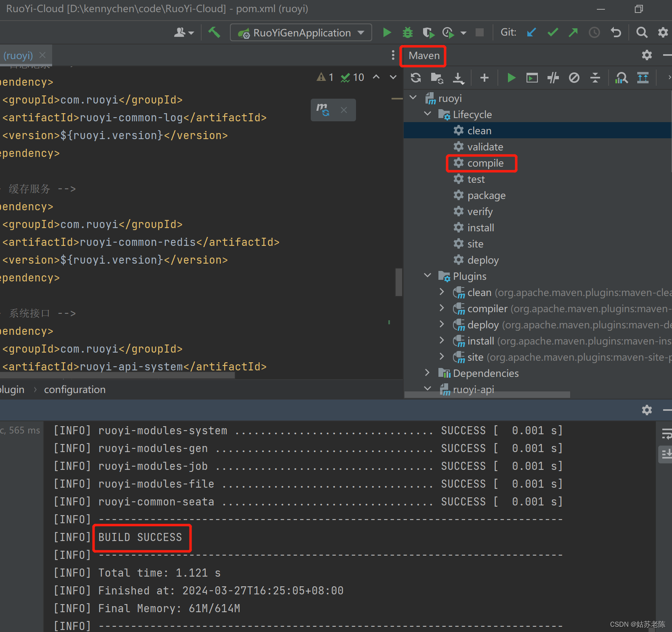Collapse the ruoyi-api module node
This screenshot has width=672, height=632.
pyautogui.click(x=428, y=388)
